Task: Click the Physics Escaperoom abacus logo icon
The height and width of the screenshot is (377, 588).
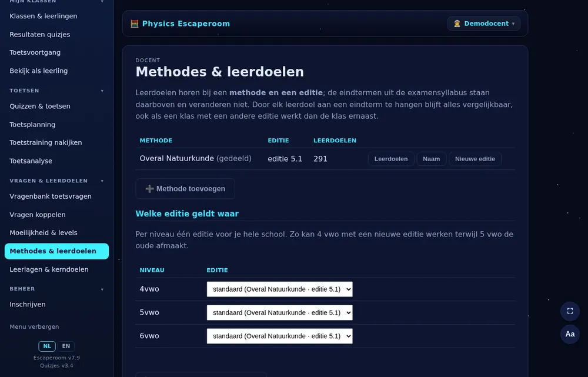Action: (x=134, y=24)
